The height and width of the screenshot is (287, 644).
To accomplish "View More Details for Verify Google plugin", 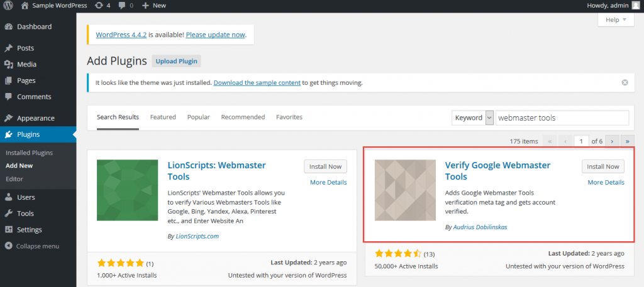I will [606, 183].
